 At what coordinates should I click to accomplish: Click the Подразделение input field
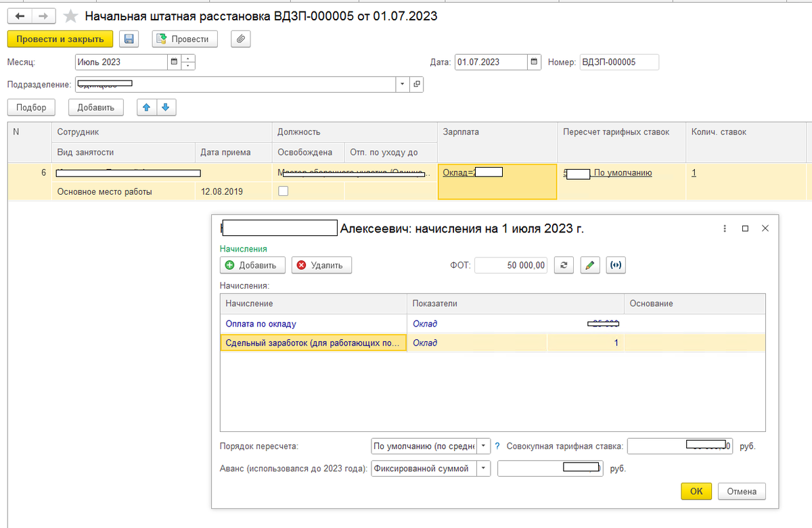click(x=235, y=85)
